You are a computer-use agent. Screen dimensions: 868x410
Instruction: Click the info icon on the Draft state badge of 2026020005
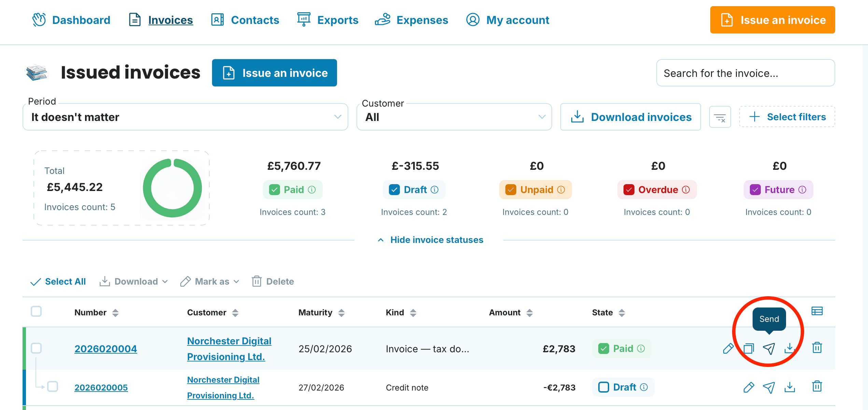[644, 387]
